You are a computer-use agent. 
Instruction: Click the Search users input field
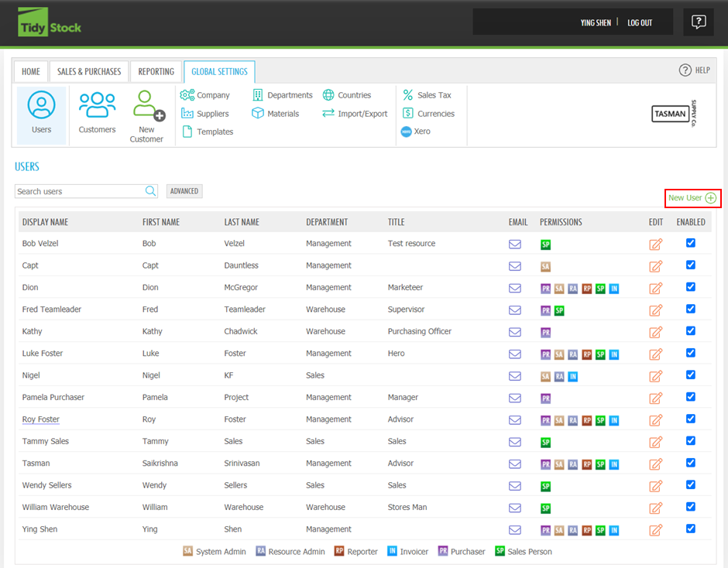[79, 191]
